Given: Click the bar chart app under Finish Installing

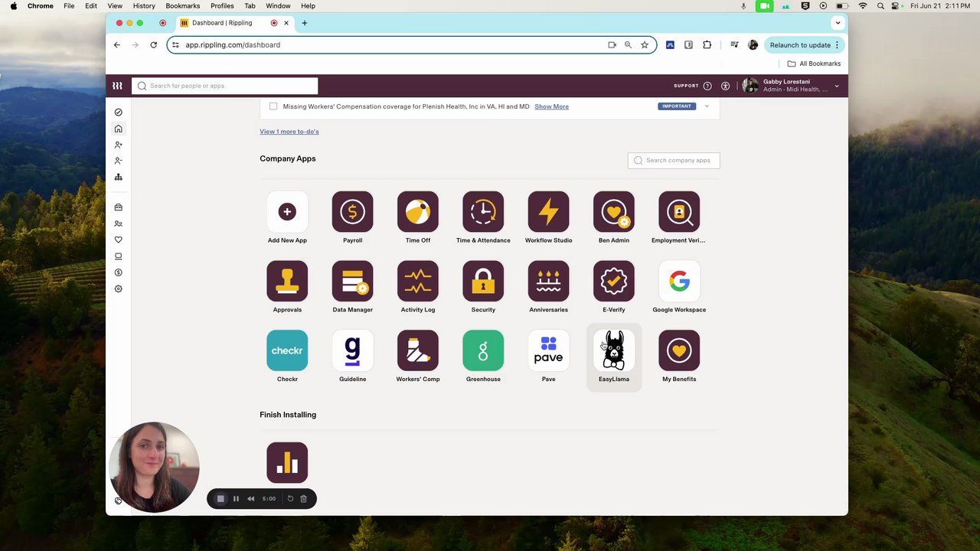Looking at the screenshot, I should [287, 462].
